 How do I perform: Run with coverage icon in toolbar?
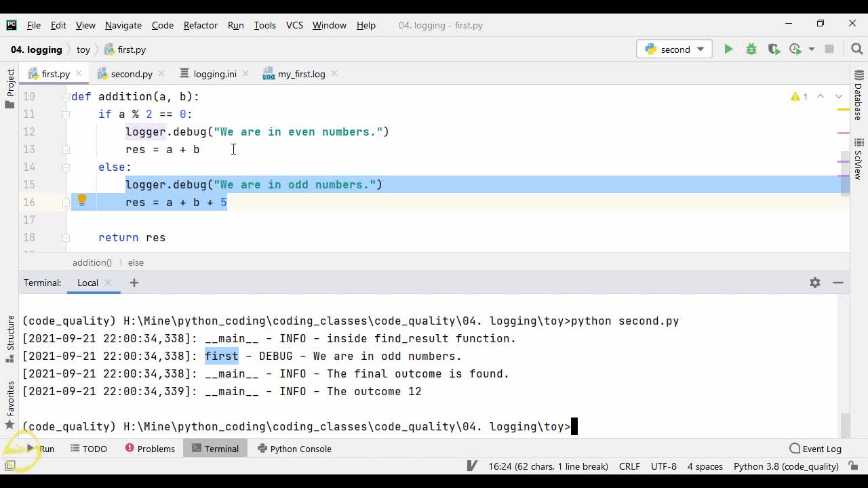pyautogui.click(x=773, y=49)
